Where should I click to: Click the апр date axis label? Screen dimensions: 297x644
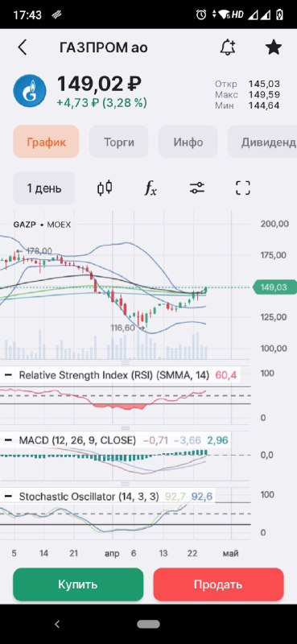pyautogui.click(x=112, y=553)
